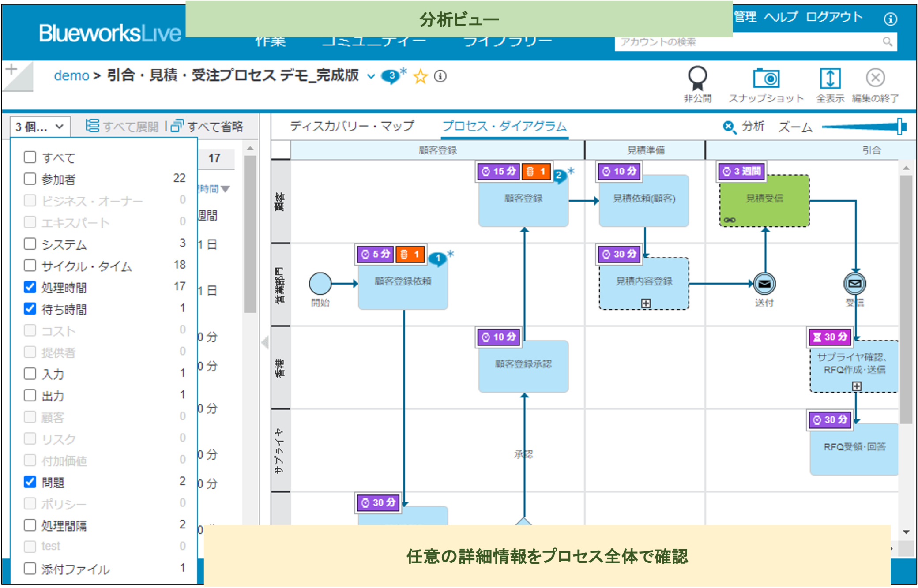This screenshot has width=918, height=588.
Task: Click the favorite star icon
Action: 420,76
